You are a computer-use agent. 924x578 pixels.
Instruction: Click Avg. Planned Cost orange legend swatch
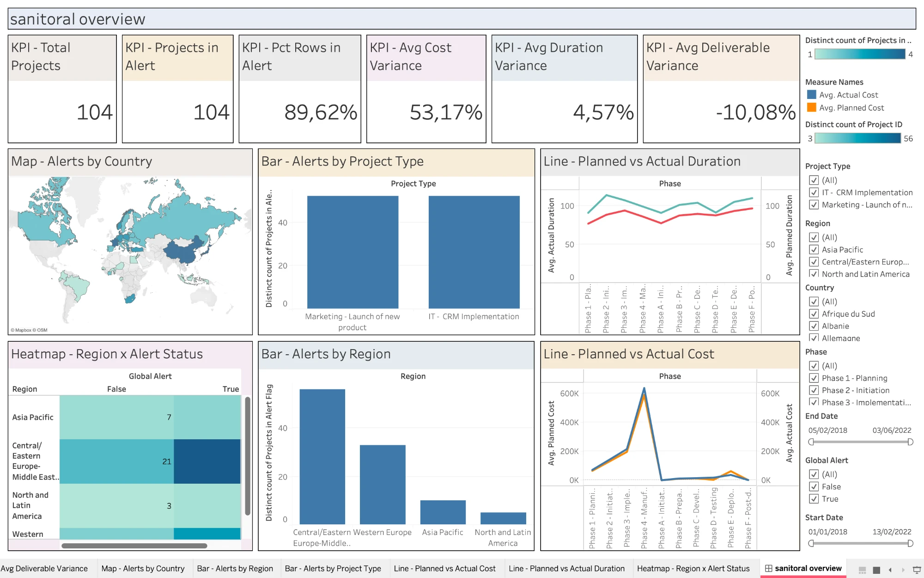(811, 107)
